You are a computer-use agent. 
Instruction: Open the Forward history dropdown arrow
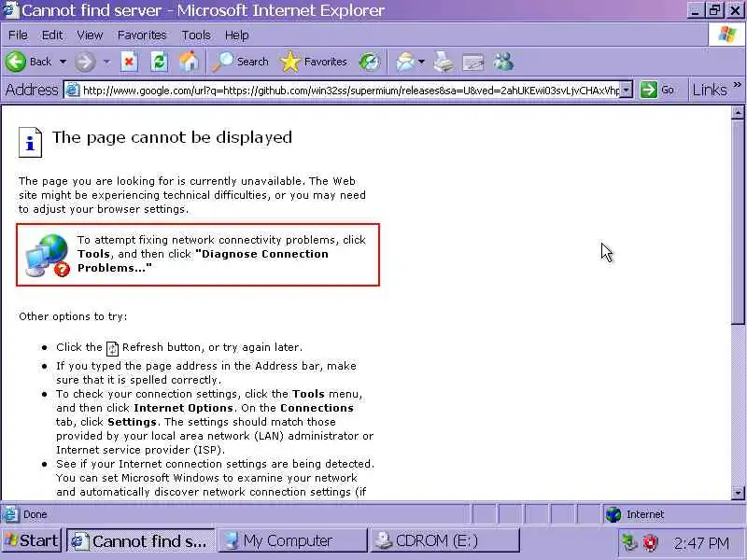[106, 62]
